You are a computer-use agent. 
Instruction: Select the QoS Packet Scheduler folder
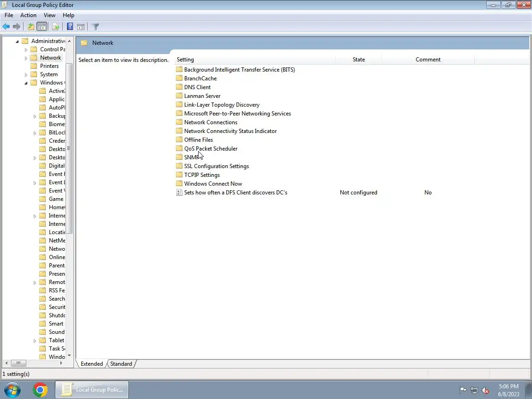point(206,149)
